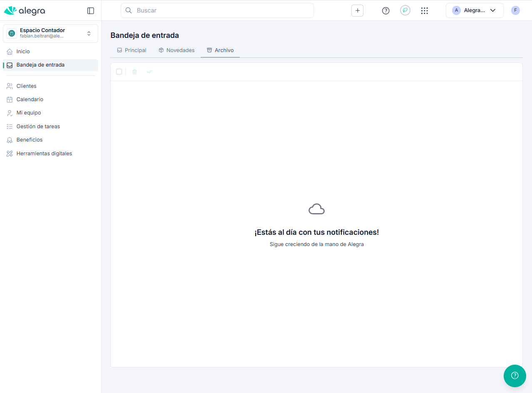Open the Alegra account dropdown
532x393 pixels.
[475, 10]
